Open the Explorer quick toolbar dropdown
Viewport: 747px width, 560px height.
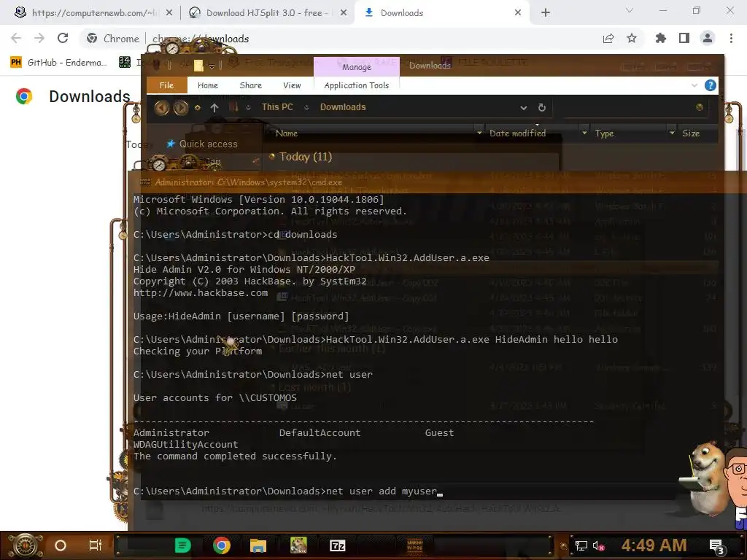click(212, 66)
